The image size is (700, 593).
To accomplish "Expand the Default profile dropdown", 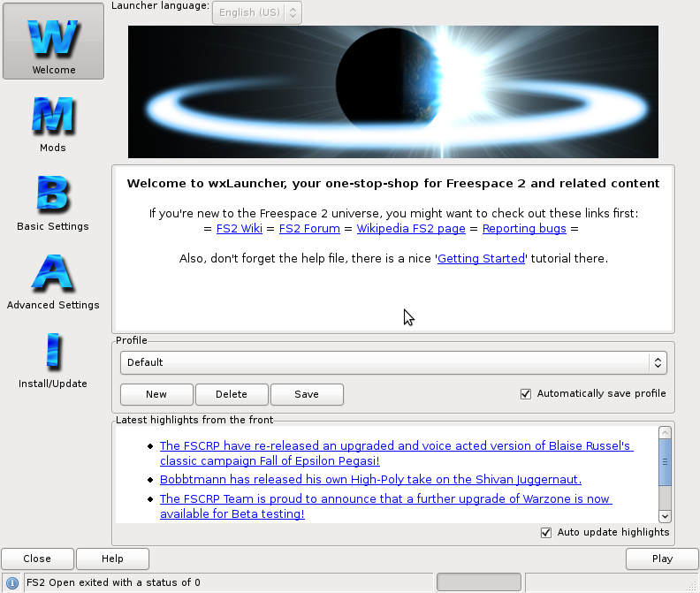I will pyautogui.click(x=393, y=362).
